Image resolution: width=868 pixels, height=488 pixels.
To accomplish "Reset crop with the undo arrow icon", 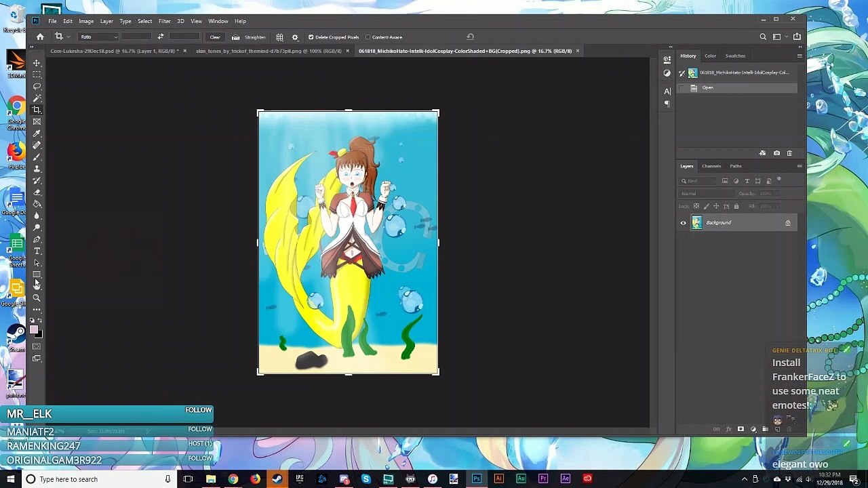I will coord(470,37).
